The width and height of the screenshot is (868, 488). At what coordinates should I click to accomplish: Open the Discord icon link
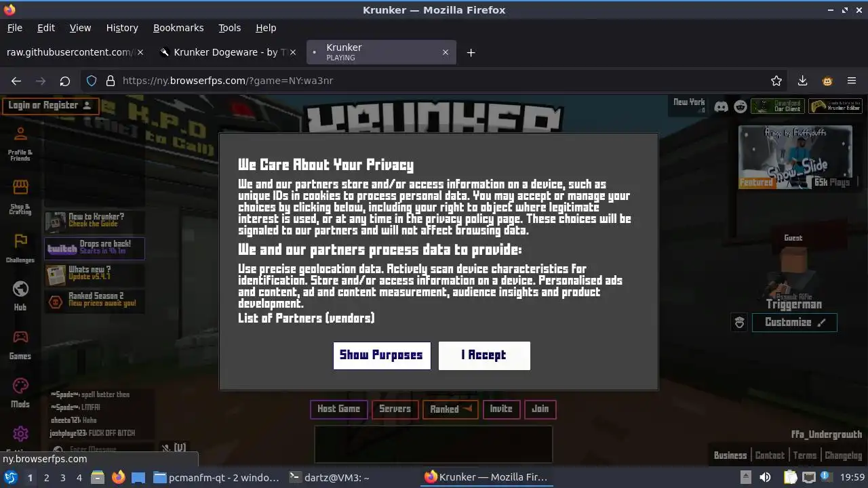722,106
